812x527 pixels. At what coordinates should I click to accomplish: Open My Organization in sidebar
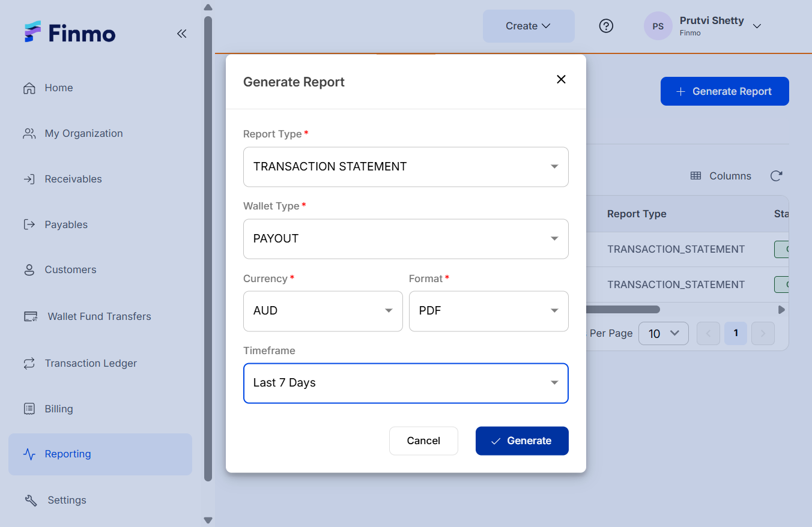[83, 134]
